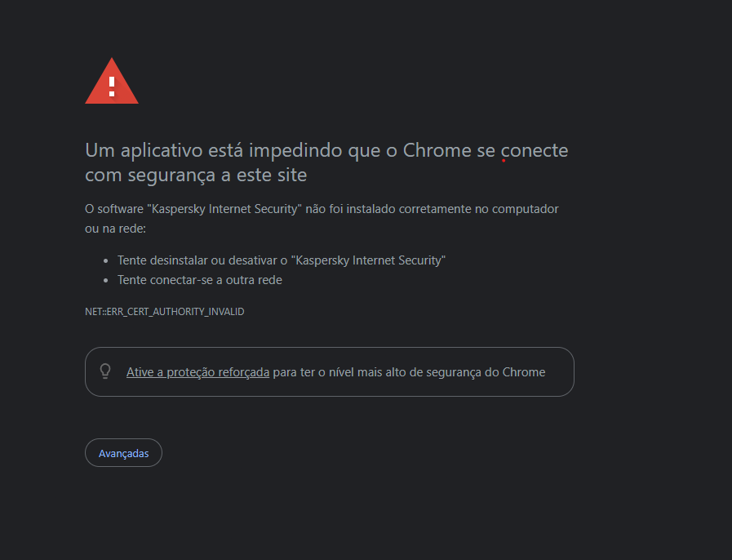
Task: Open the "Ative a proteção reforçada" link
Action: [x=197, y=372]
